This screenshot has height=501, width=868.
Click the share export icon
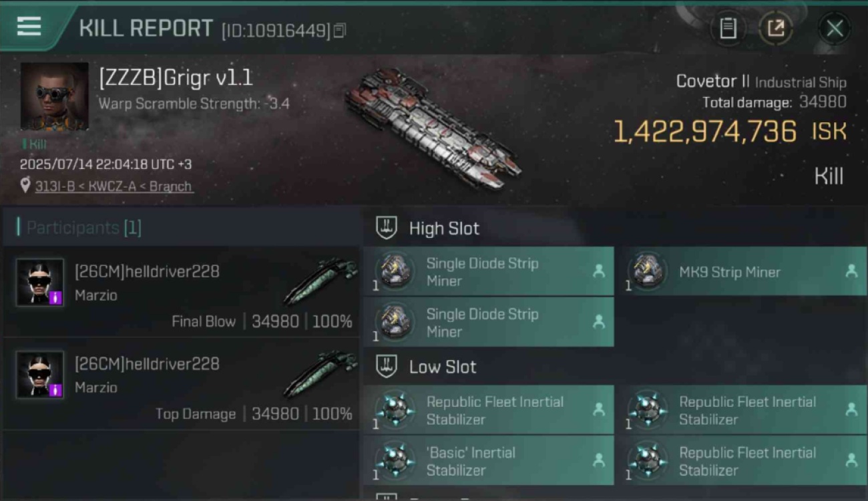coord(776,29)
